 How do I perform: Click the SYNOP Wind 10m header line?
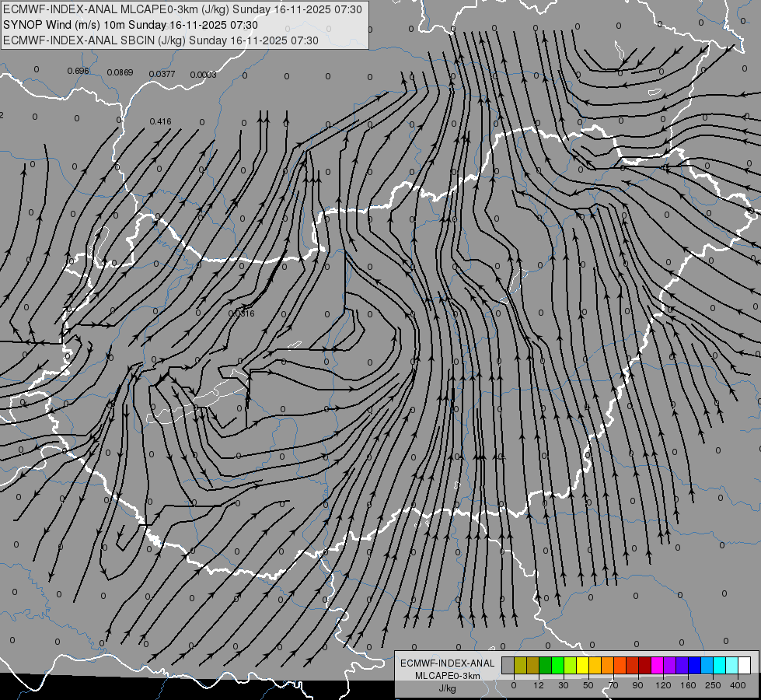[131, 25]
